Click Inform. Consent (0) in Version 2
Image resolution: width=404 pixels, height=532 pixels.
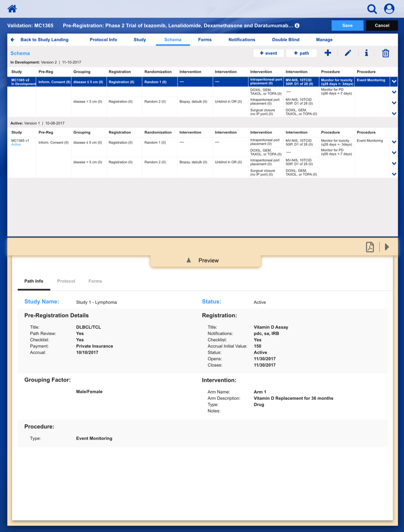[54, 82]
